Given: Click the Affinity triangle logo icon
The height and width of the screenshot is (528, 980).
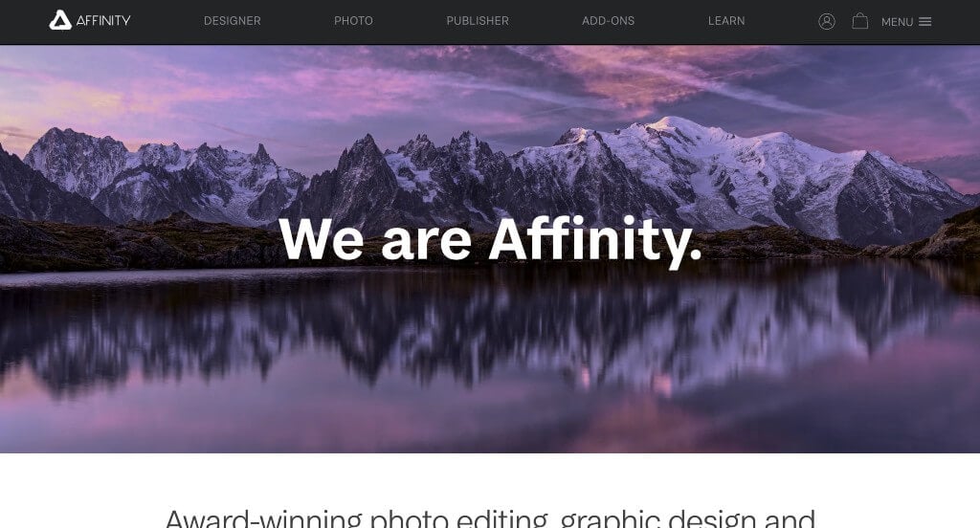Looking at the screenshot, I should point(60,20).
